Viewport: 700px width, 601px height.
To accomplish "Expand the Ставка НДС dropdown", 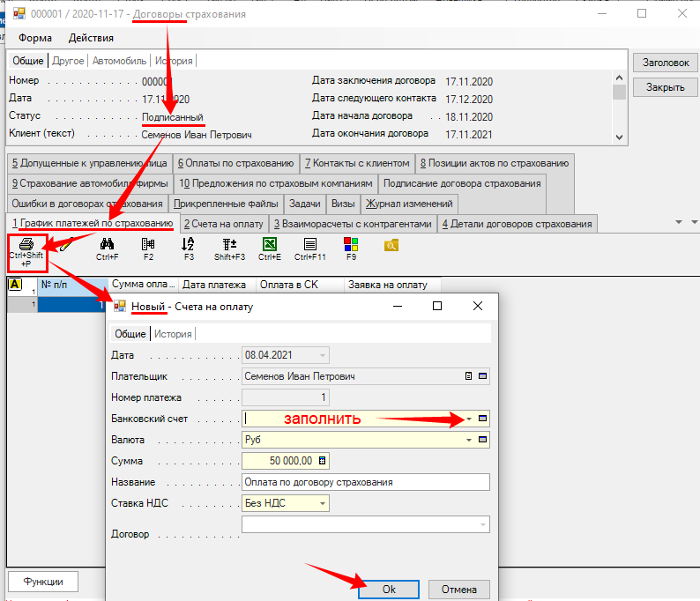I will click(x=324, y=504).
